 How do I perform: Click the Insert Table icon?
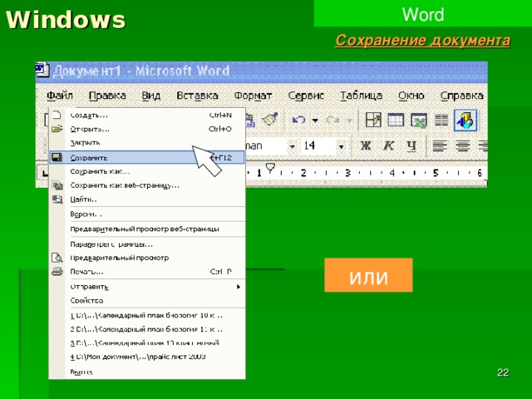coord(396,120)
